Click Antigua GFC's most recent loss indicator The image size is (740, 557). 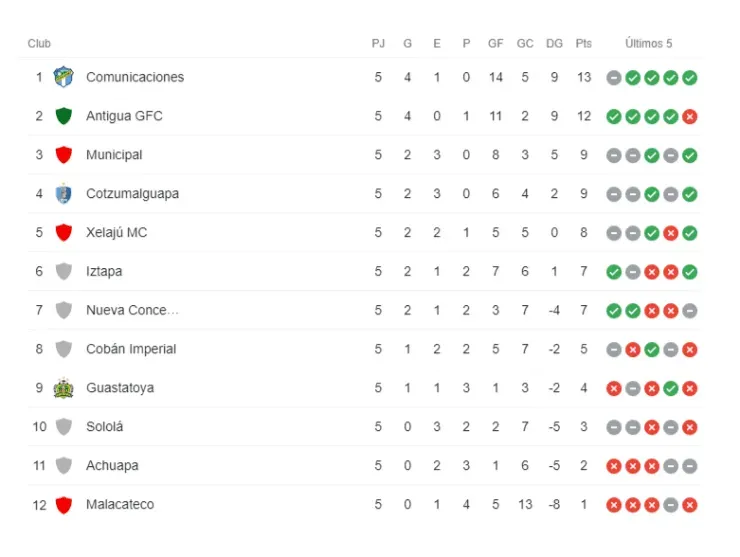(x=690, y=117)
